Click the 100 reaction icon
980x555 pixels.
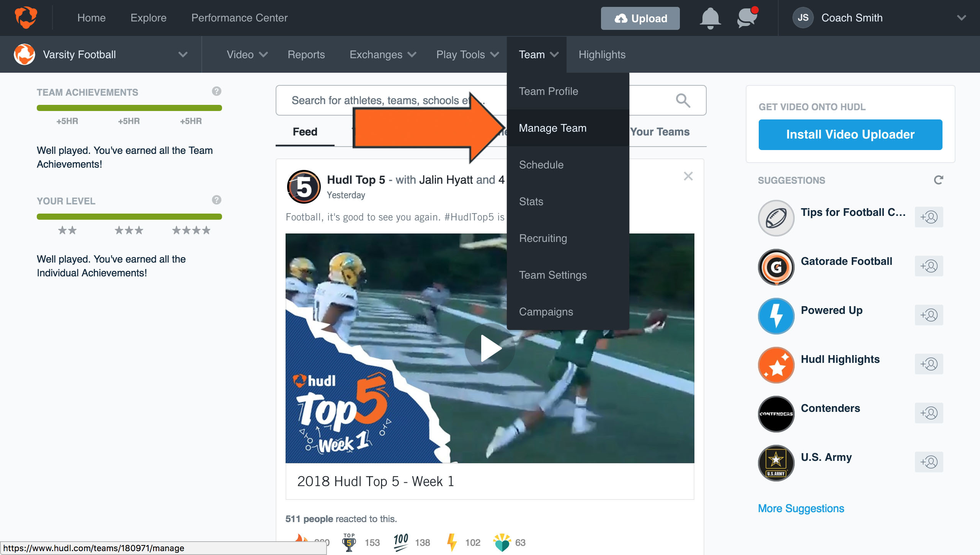coord(401,542)
